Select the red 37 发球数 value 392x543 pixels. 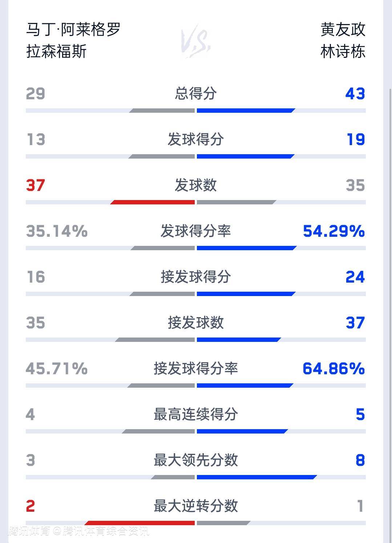pos(36,185)
